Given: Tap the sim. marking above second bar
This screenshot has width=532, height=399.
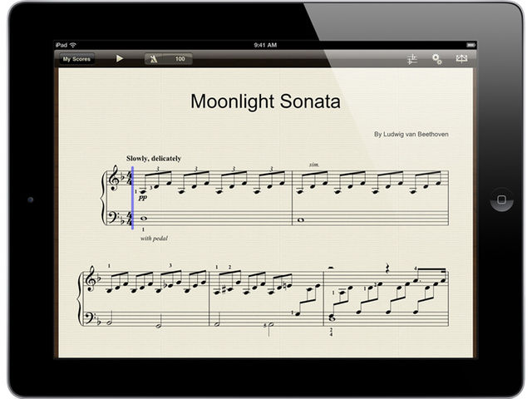Looking at the screenshot, I should 314,165.
